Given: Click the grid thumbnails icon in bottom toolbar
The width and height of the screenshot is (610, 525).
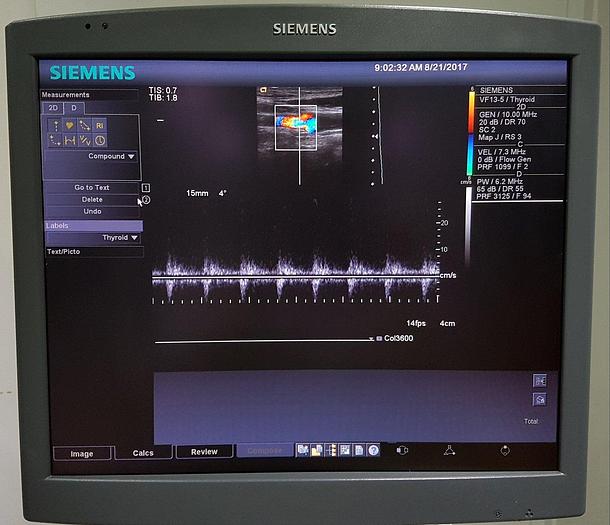Looking at the screenshot, I should 345,450.
